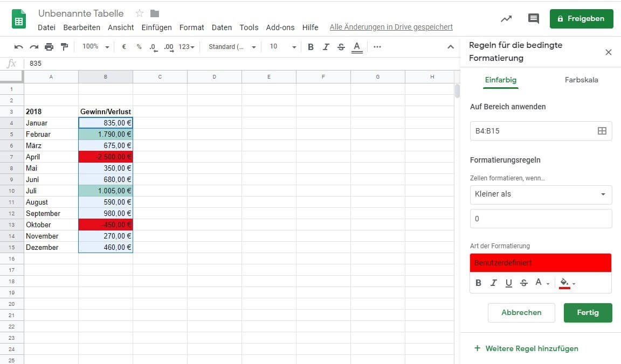The width and height of the screenshot is (621, 364).
Task: Star the document Unbenannte Tabelle
Action: [x=140, y=13]
